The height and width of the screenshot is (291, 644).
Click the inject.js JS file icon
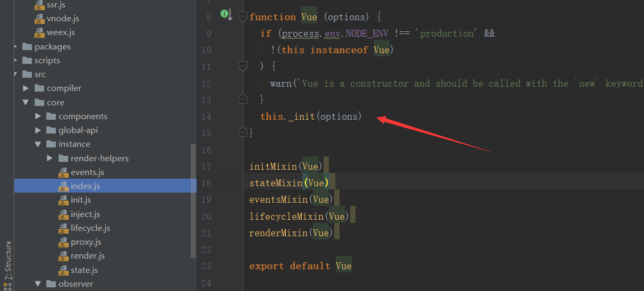[x=63, y=214]
